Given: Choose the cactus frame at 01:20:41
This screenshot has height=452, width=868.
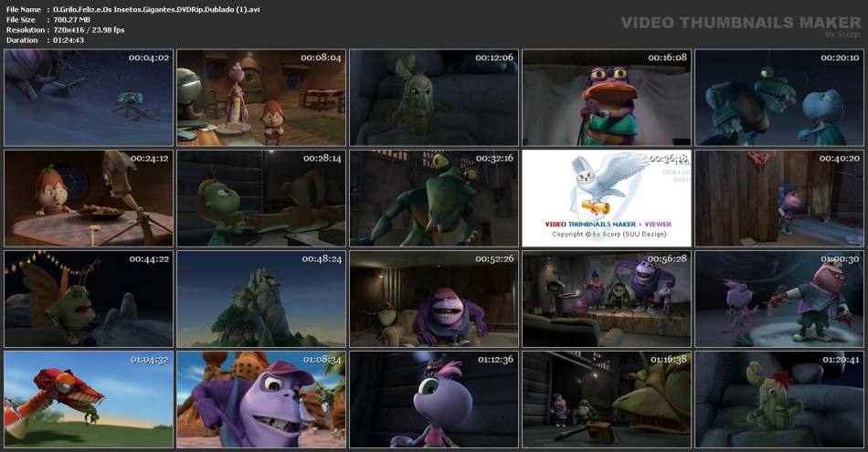Looking at the screenshot, I should click(x=779, y=399).
